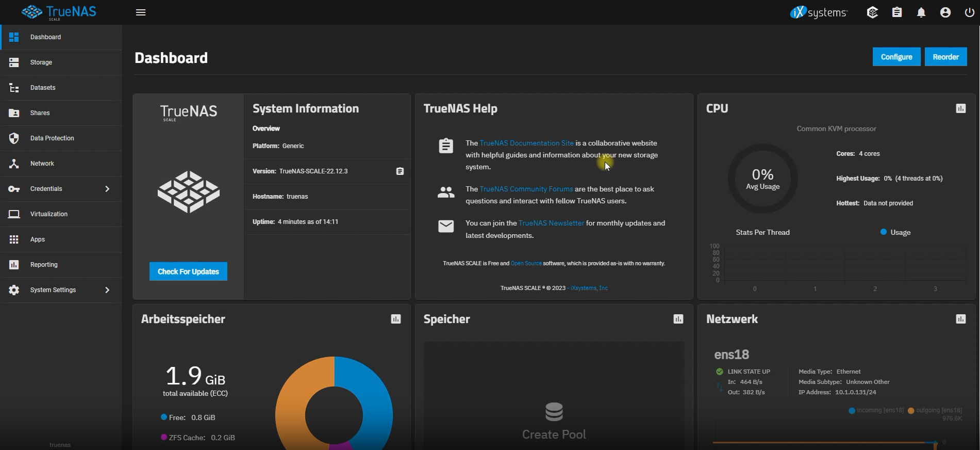Open Apps menu item
This screenshot has width=980, height=450.
point(61,239)
